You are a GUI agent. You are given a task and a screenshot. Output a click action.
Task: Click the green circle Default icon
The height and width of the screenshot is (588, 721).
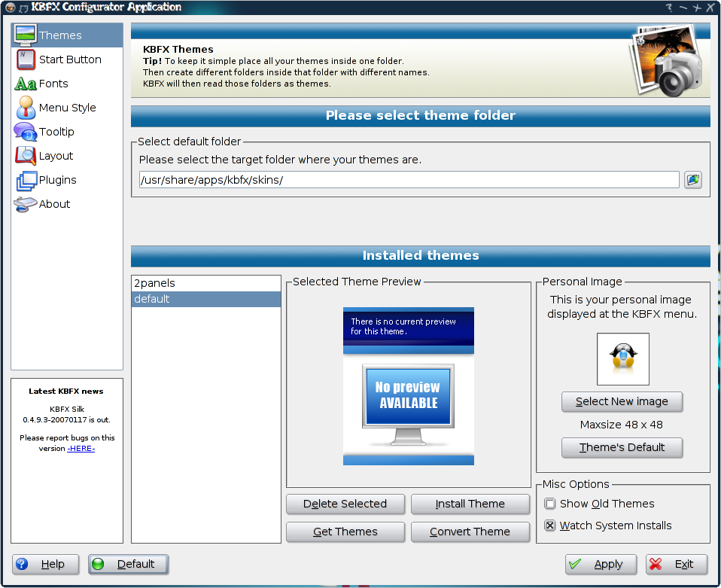(x=98, y=564)
